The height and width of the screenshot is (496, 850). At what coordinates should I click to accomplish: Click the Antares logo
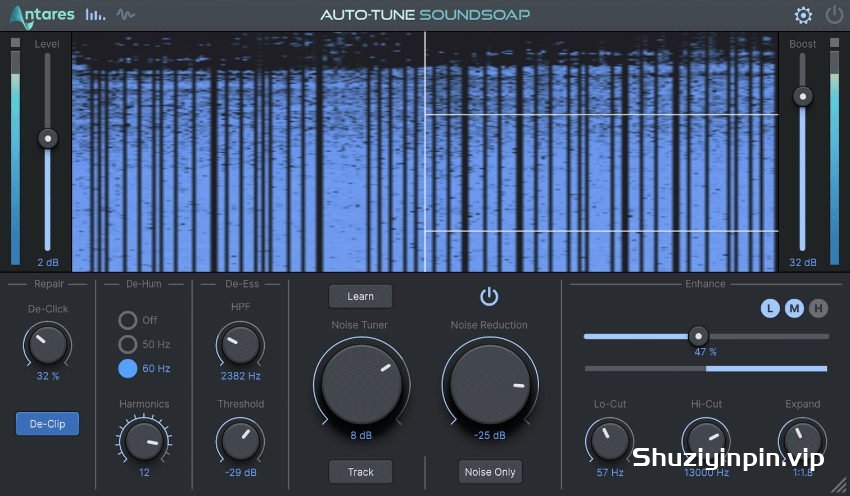(x=42, y=16)
